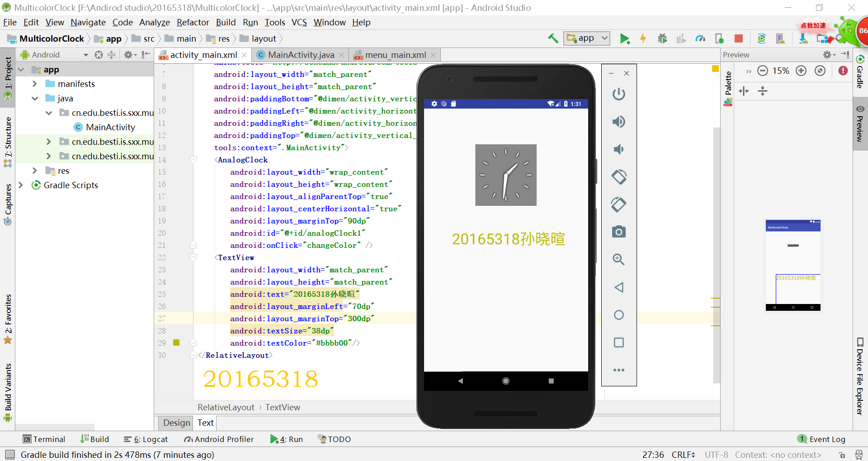The width and height of the screenshot is (868, 461).
Task: Open the Event Log
Action: point(822,439)
